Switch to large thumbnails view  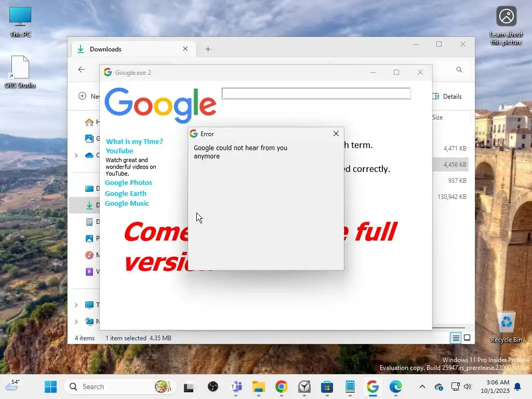tap(467, 338)
